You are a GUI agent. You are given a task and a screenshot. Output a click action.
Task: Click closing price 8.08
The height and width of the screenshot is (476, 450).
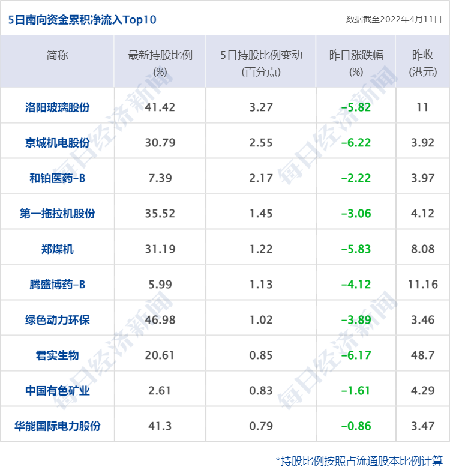point(422,249)
